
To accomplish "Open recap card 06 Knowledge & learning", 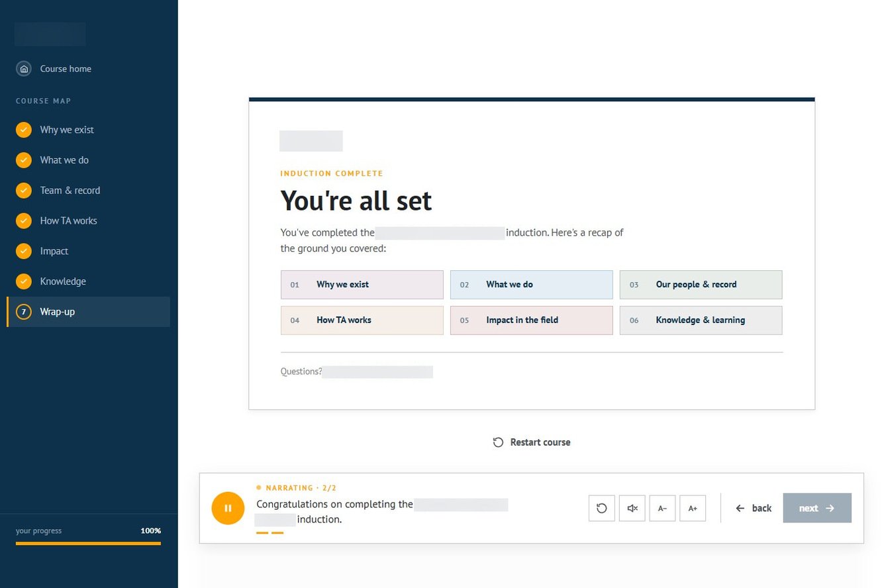I will pyautogui.click(x=701, y=320).
